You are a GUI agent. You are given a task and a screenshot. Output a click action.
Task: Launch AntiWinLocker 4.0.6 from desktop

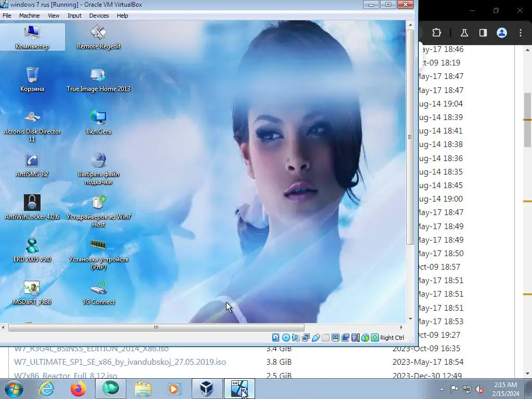pyautogui.click(x=32, y=208)
